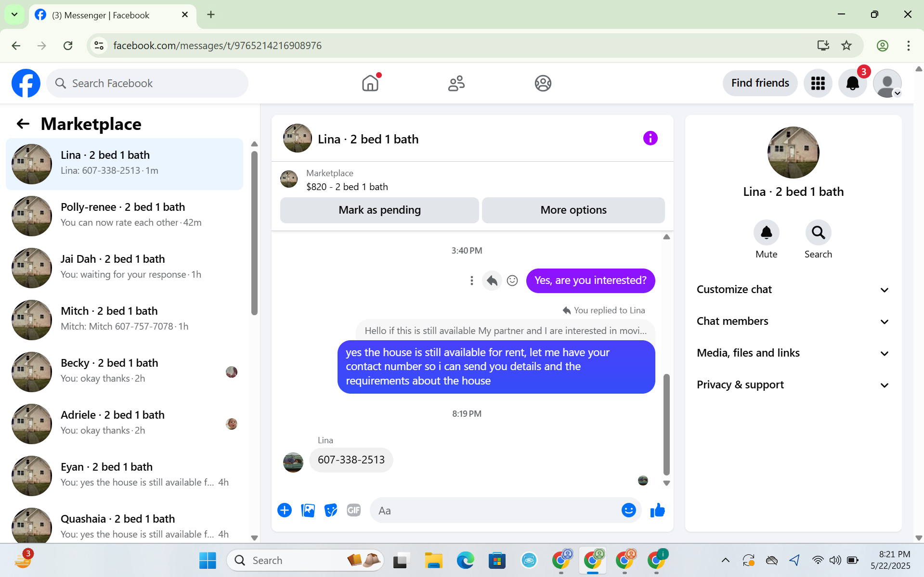
Task: Open the Facebook menu grid icon
Action: 818,83
